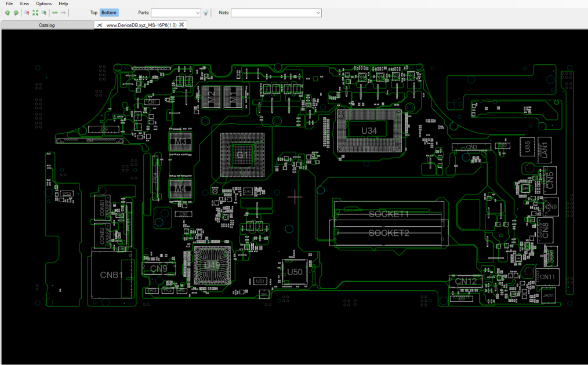The image size is (588, 365).
Task: Open the Options menu
Action: (x=44, y=3)
